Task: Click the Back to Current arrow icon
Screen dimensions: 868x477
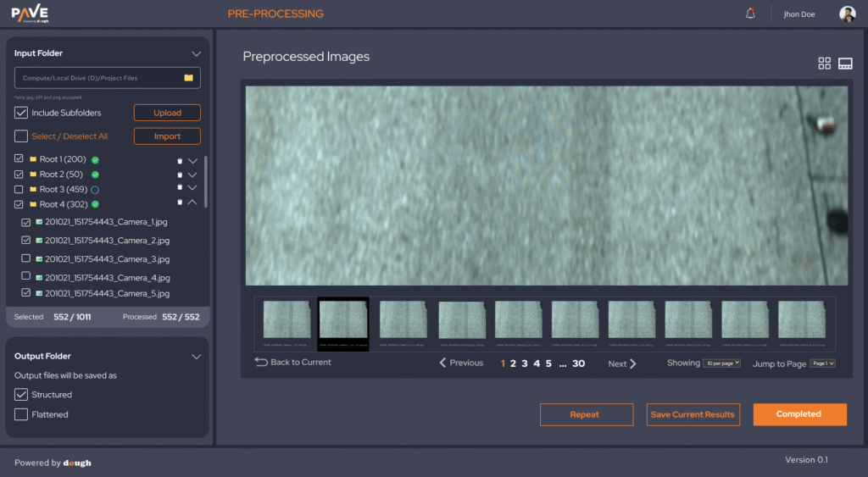Action: (x=261, y=363)
